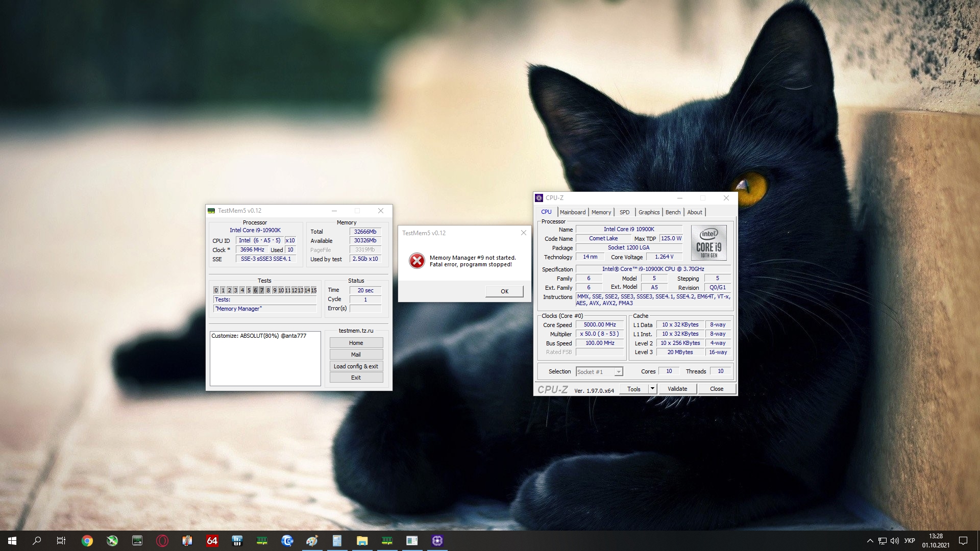
Task: Click OK in the TestMem5 error dialog
Action: coord(504,291)
